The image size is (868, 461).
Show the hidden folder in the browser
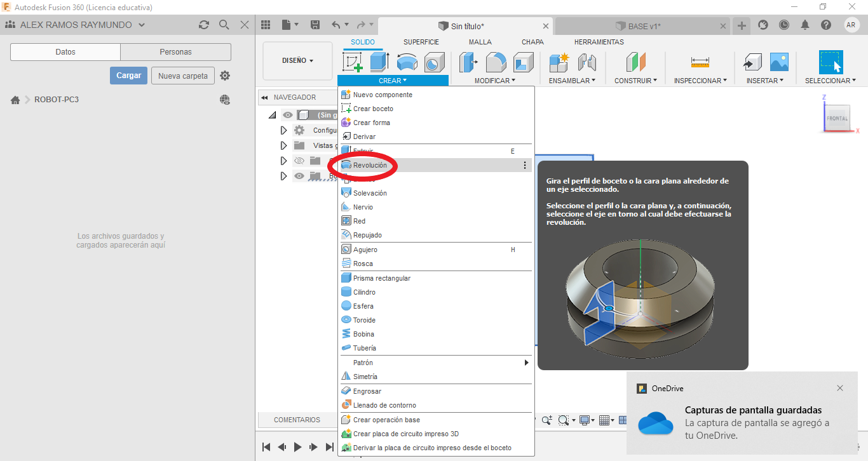click(299, 161)
